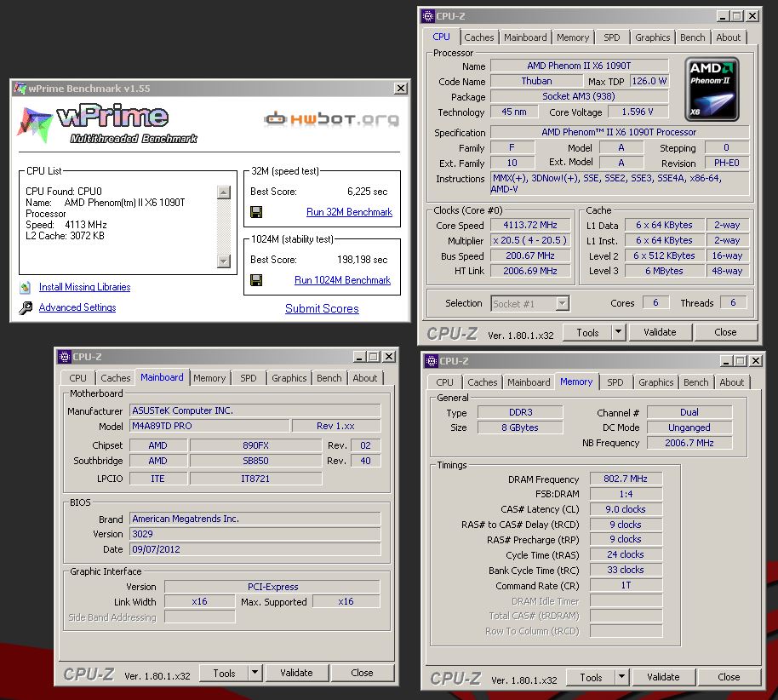The width and height of the screenshot is (778, 700).
Task: Click the memory Size 8 GBytes value
Action: tap(520, 427)
